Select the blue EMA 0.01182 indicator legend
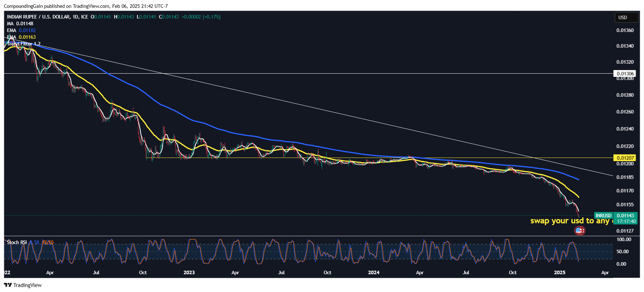644x292 pixels. pyautogui.click(x=21, y=30)
